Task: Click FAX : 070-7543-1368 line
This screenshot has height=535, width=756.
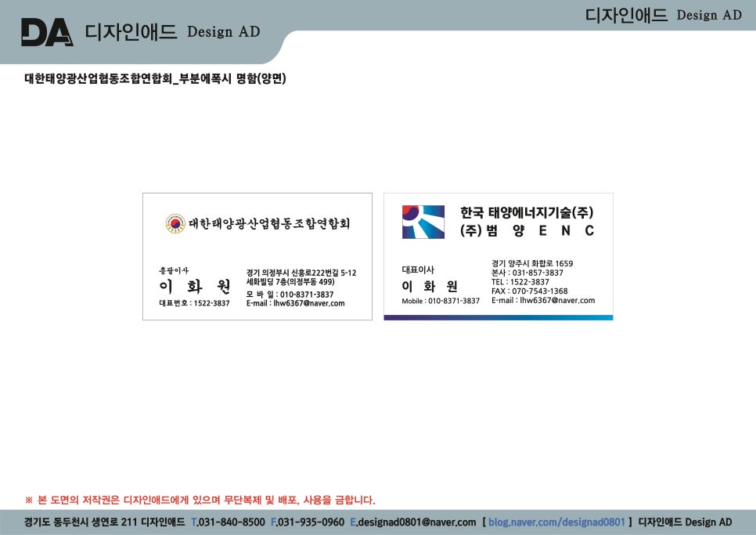Action: 529,291
